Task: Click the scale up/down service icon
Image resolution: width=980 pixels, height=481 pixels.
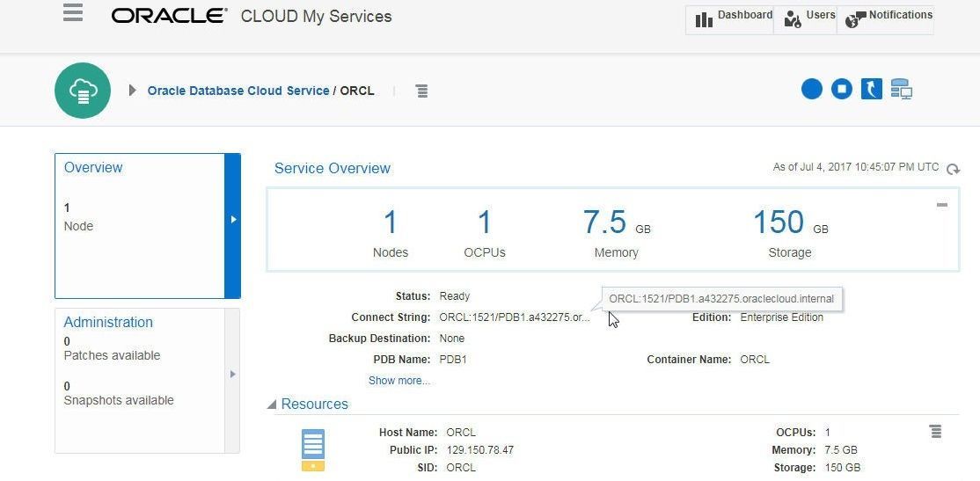Action: [x=901, y=89]
